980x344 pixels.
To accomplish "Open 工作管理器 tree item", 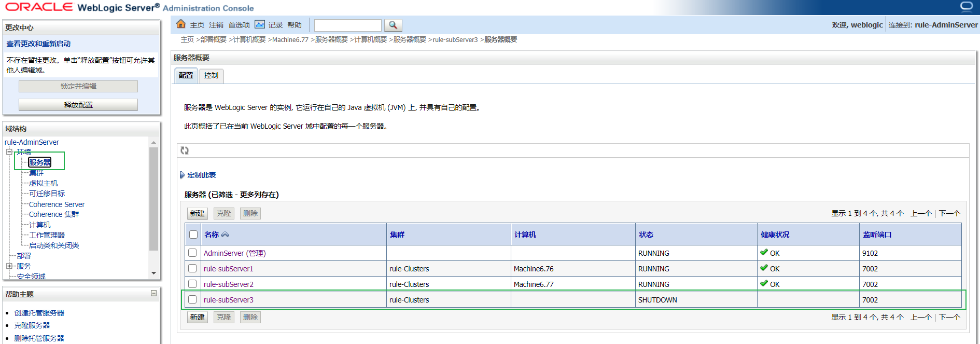I will (x=47, y=235).
